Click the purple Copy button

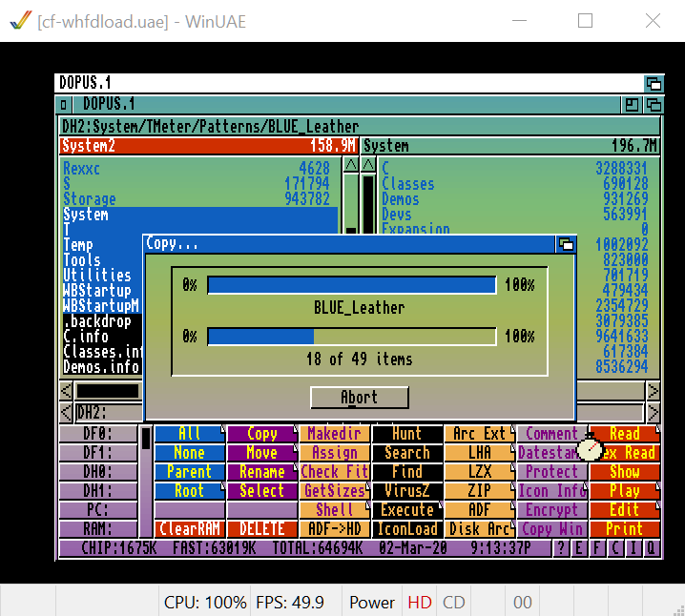coord(262,434)
